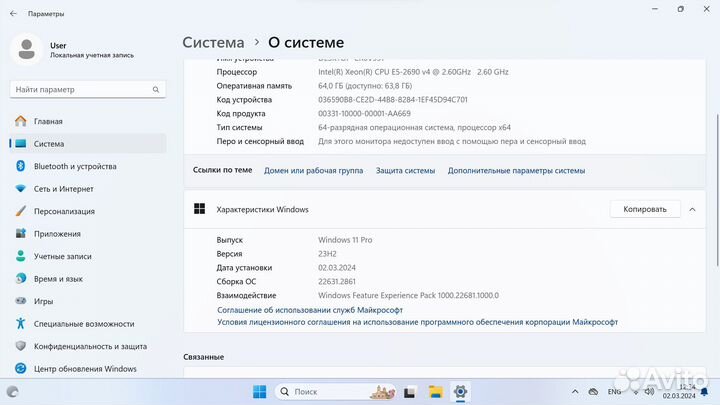Click the Система breadcrumb in the header
720x405 pixels.
(x=213, y=42)
